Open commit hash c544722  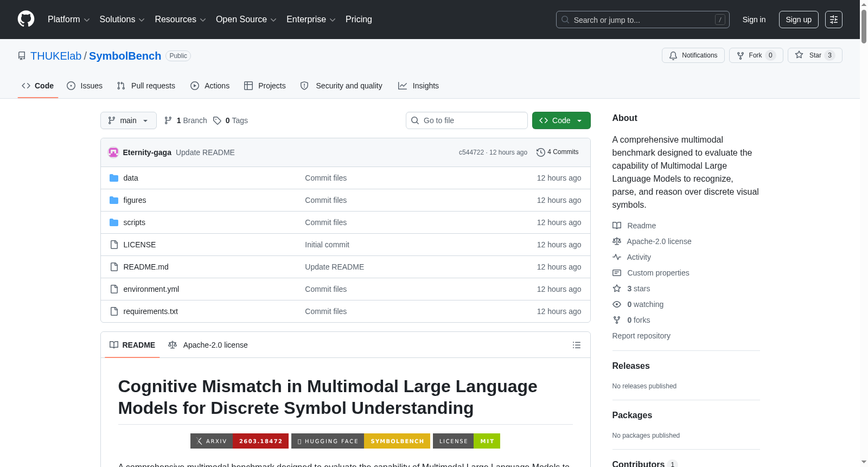tap(471, 152)
